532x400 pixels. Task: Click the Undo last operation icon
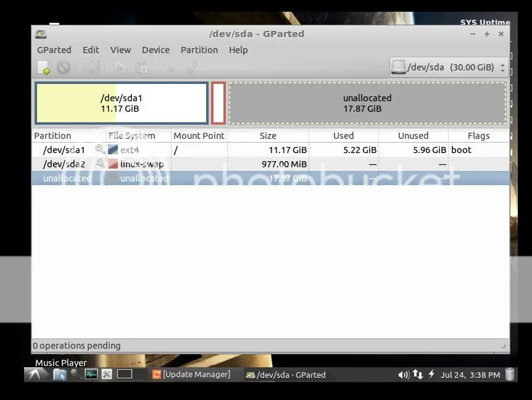point(169,67)
